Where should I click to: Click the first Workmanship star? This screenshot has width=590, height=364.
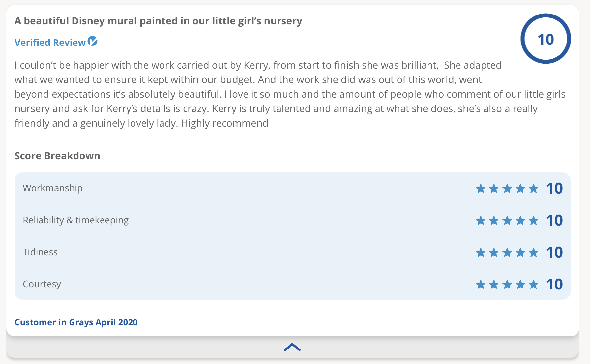[x=481, y=189]
